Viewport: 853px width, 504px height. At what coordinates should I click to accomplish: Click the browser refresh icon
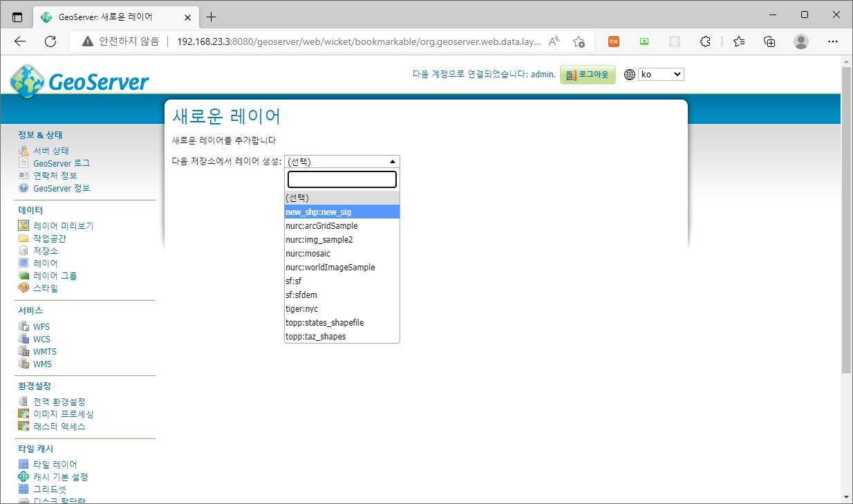(50, 41)
